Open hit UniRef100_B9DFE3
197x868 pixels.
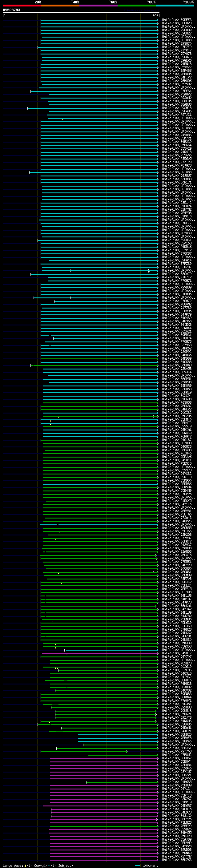pos(176,20)
